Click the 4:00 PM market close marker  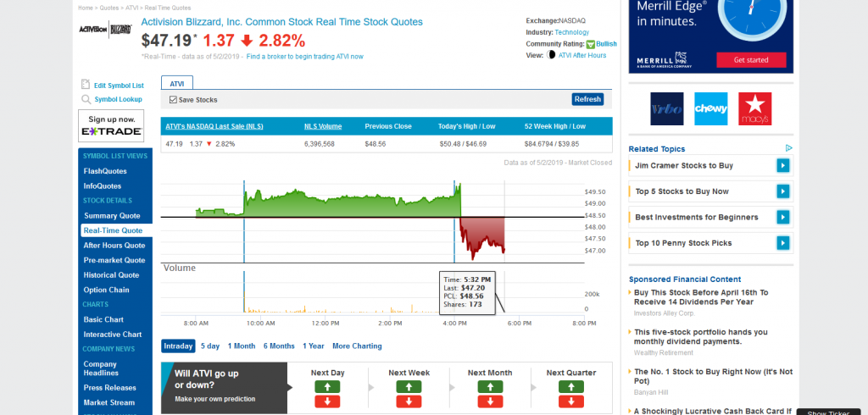click(454, 221)
